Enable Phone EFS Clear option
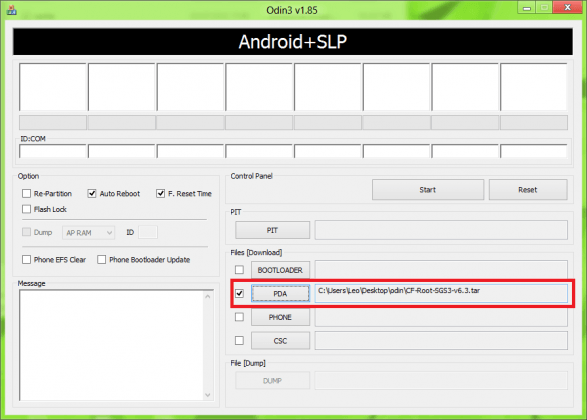587x420 pixels. tap(26, 259)
